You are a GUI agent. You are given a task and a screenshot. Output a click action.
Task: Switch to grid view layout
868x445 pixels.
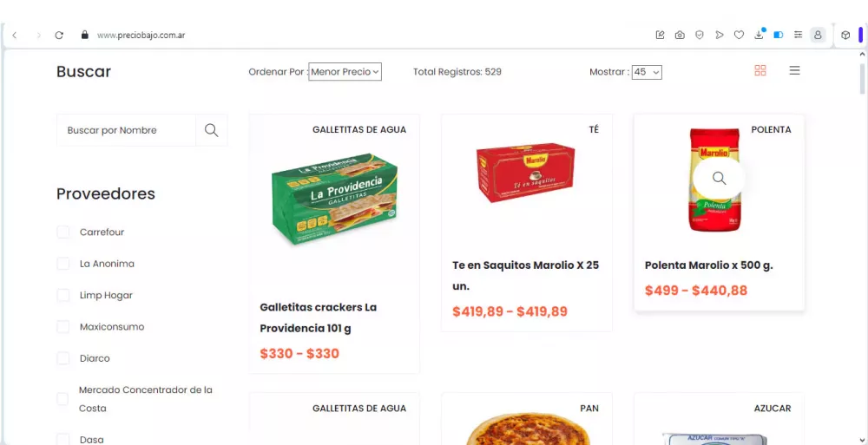pos(760,70)
